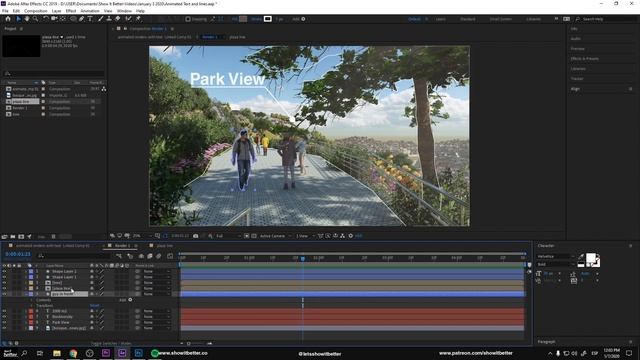Open the Animation menu

(90, 11)
